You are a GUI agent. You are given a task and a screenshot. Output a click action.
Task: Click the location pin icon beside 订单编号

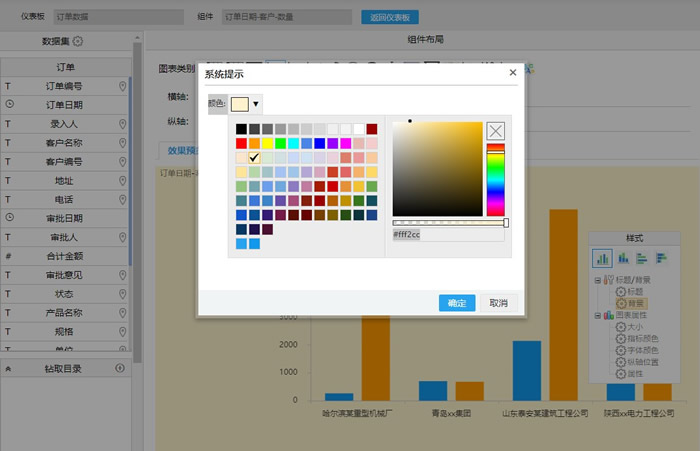[122, 87]
